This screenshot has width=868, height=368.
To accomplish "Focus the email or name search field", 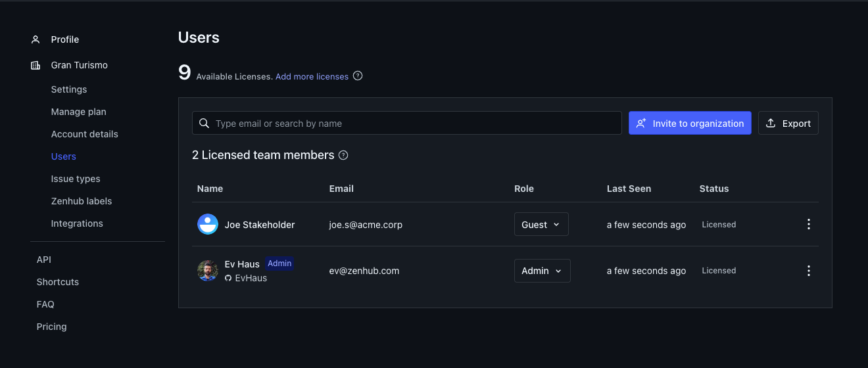I will [x=406, y=123].
